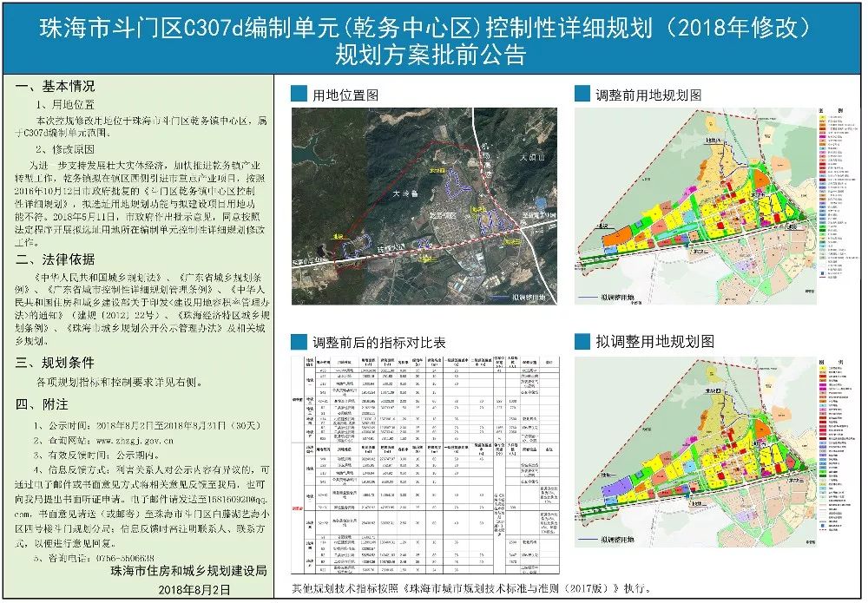
Task: Click the '用地位置图' section title
Action: click(345, 95)
